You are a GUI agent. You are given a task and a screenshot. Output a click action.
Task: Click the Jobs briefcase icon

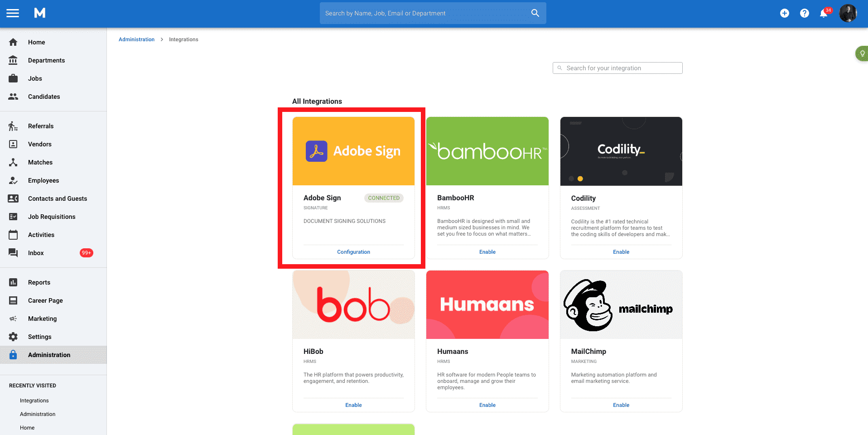click(x=13, y=78)
